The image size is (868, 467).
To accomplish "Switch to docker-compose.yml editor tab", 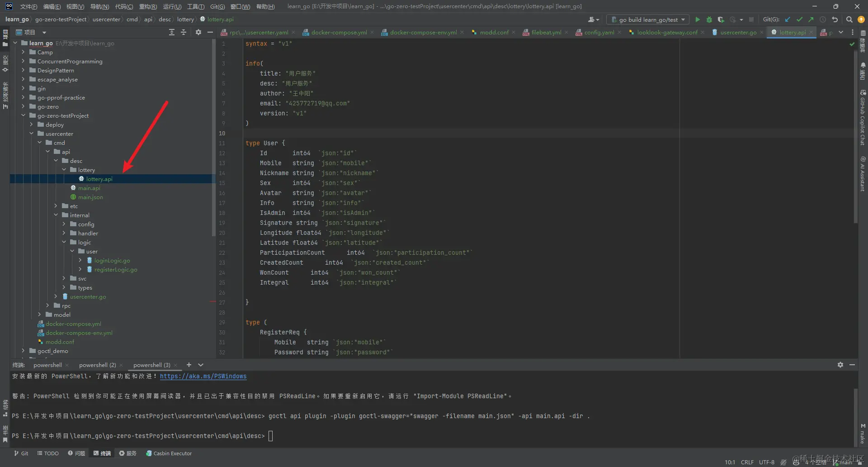I will (x=339, y=32).
